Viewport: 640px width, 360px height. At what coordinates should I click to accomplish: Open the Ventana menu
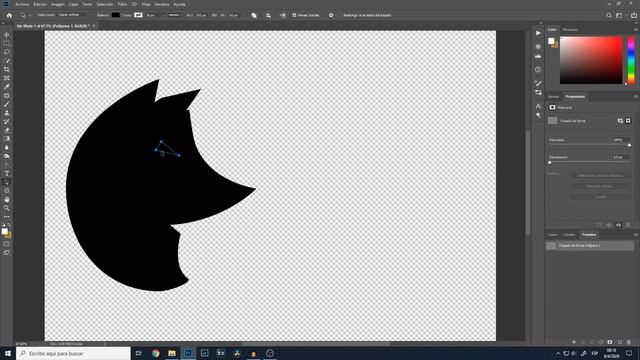pos(162,4)
